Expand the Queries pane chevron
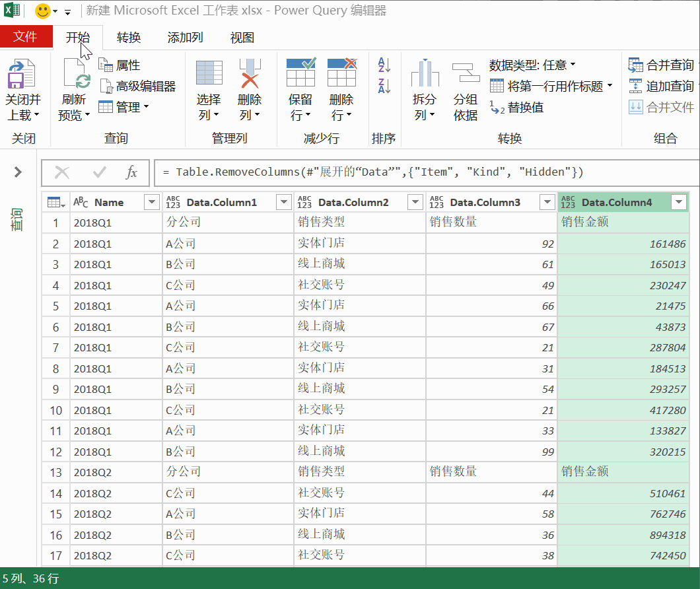The width and height of the screenshot is (700, 589). click(18, 172)
